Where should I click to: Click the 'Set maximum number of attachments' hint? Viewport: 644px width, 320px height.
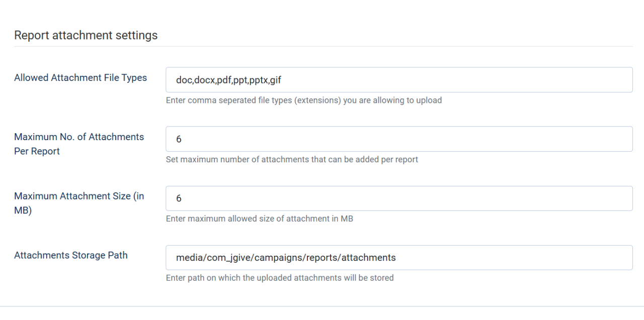[292, 160]
